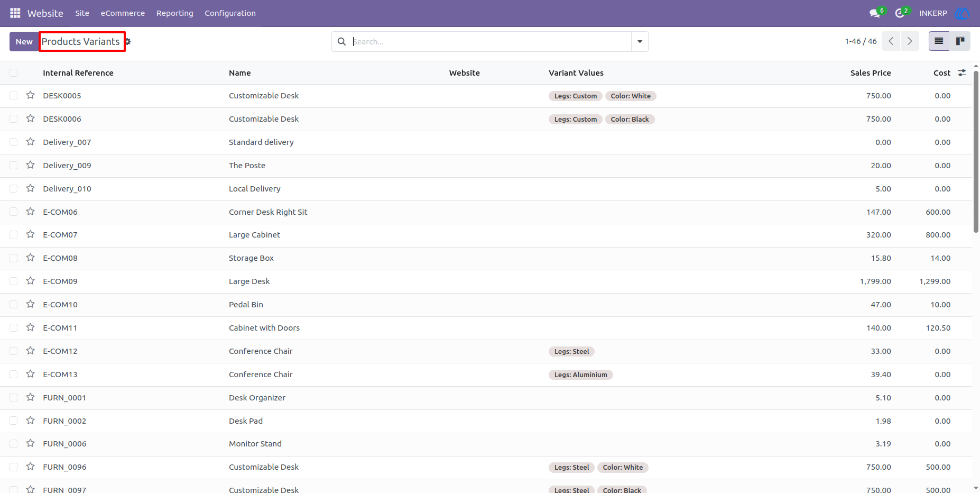Open the user avatar menu

click(x=962, y=13)
